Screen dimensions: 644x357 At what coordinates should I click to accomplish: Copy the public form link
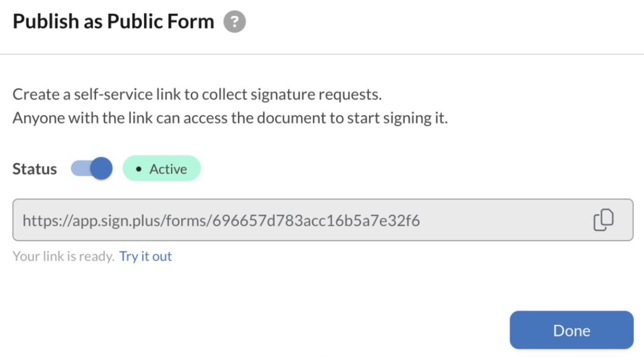tap(603, 220)
